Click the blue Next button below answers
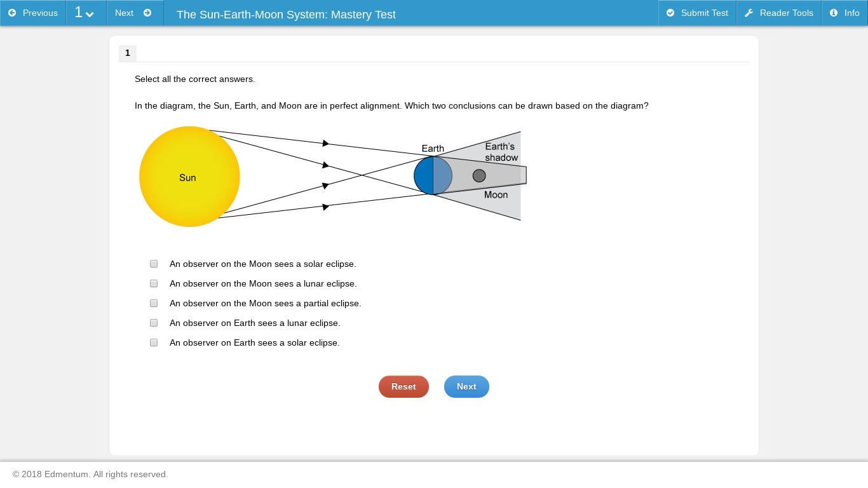The height and width of the screenshot is (488, 868). point(466,386)
